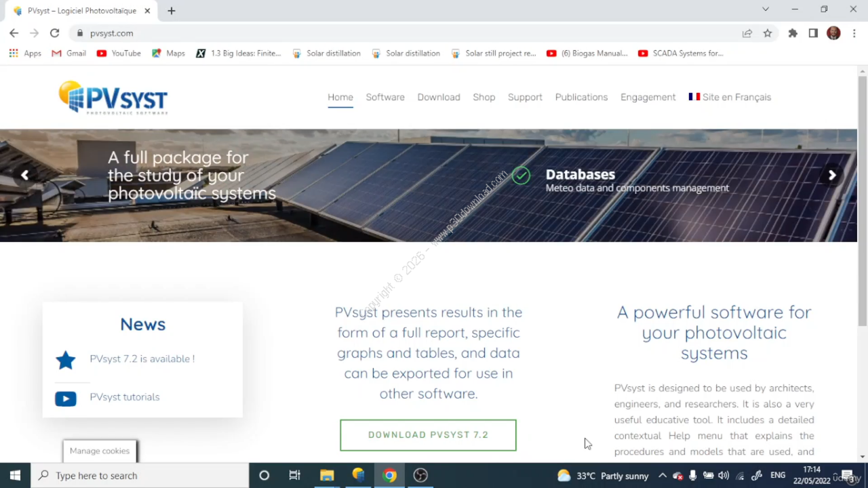Open the '(6) Biogas Manual...' bookmark
The width and height of the screenshot is (868, 488).
coord(587,54)
